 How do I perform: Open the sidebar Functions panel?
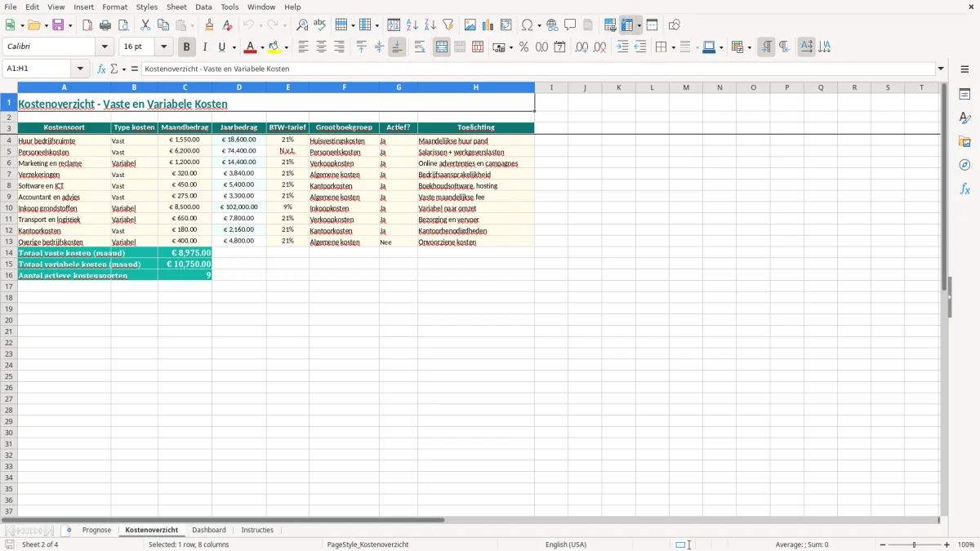(964, 189)
